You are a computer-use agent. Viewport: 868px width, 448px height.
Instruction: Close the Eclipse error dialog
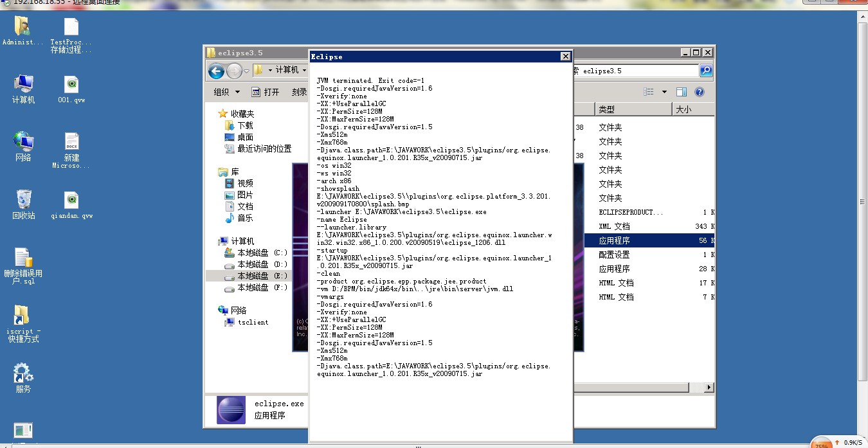565,57
